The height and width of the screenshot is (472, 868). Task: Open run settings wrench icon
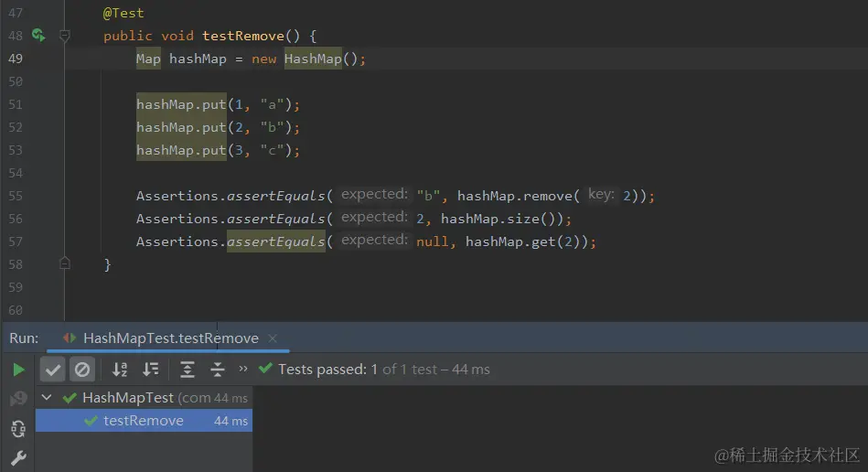[18, 458]
